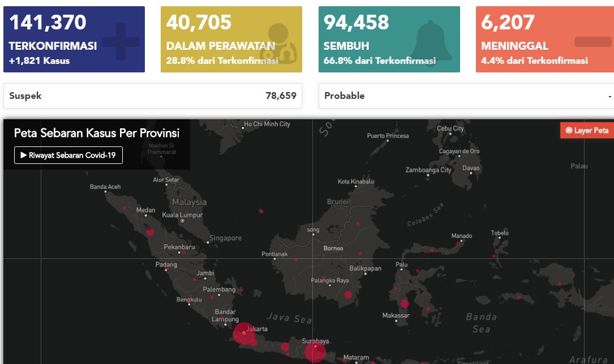This screenshot has height=364, width=614.
Task: Click the minus icon on Meninggal card
Action: tap(592, 42)
